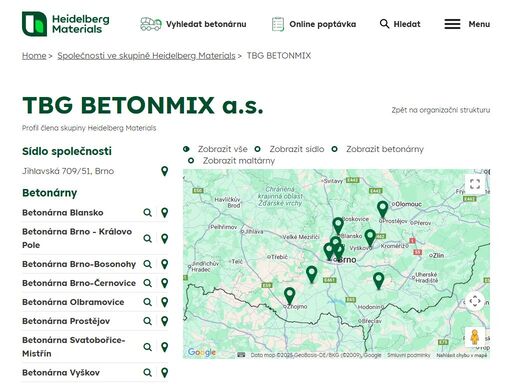Locate Betonárna Vyškov with pin icon

(164, 373)
